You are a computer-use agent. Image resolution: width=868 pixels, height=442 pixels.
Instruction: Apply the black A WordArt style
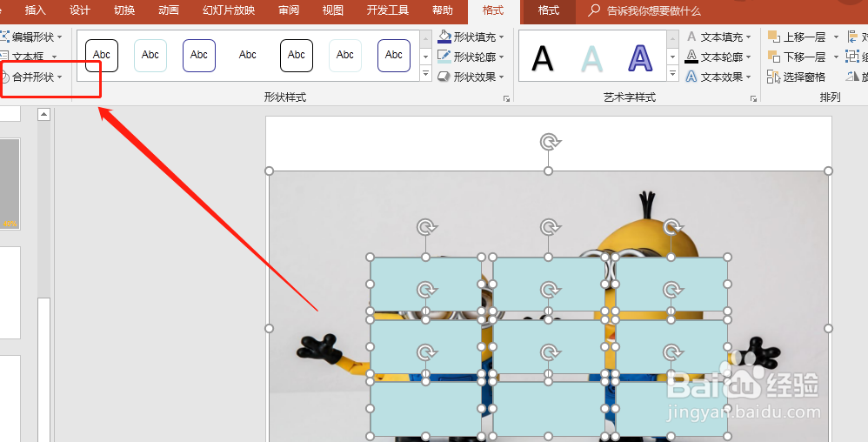(x=543, y=58)
